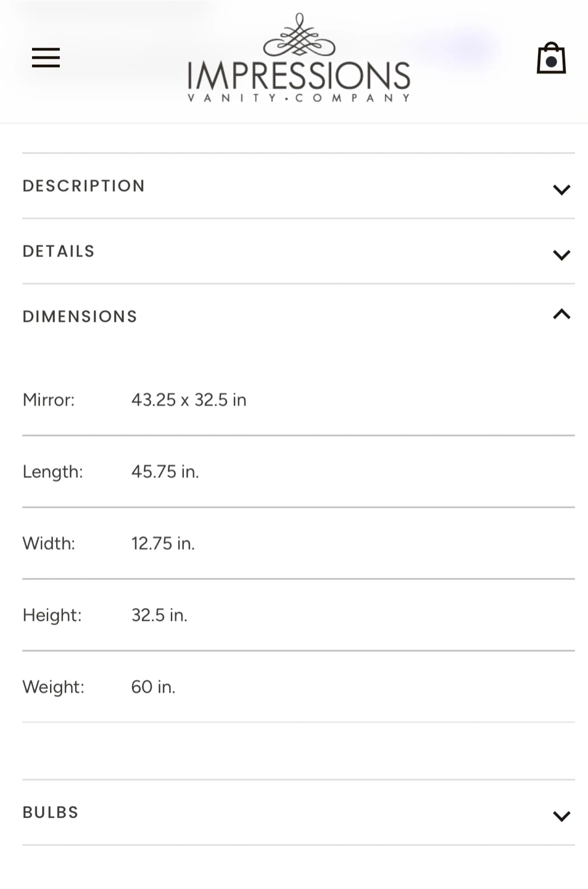
Task: Click the 45.75 in. length value
Action: (x=165, y=472)
